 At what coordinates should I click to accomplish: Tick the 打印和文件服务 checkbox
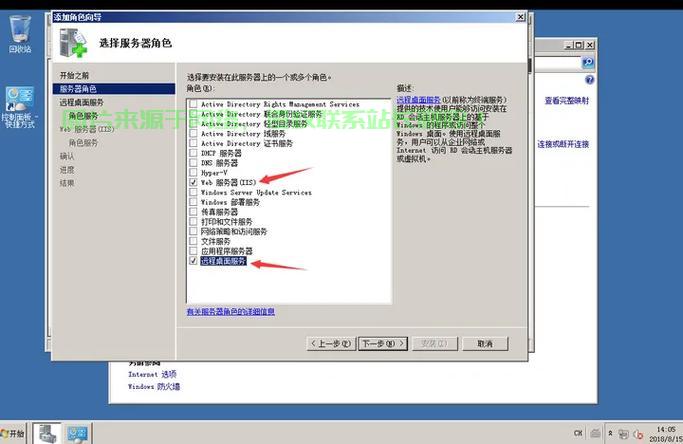(x=193, y=221)
